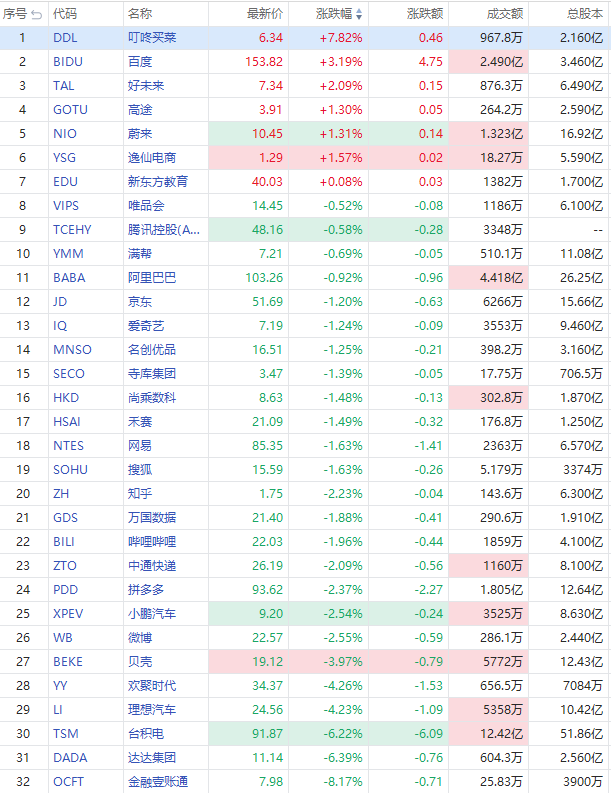Open 哔哩哔哩 stock entry

pos(152,541)
